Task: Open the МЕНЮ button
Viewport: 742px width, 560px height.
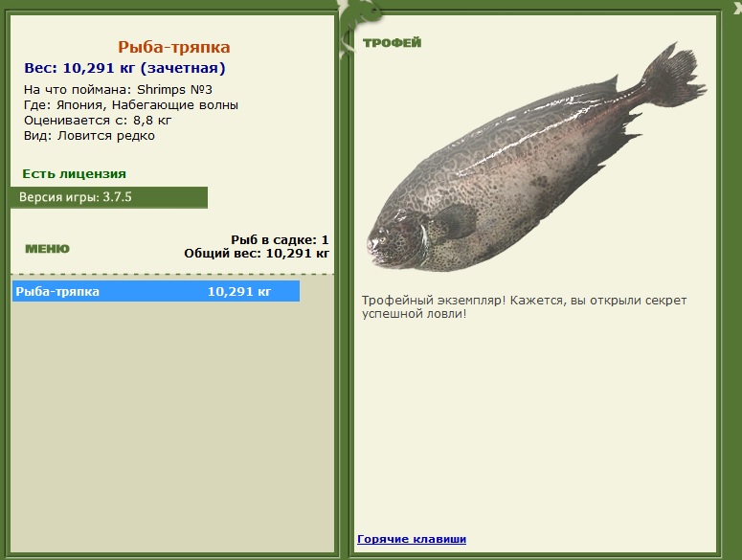Action: [47, 249]
